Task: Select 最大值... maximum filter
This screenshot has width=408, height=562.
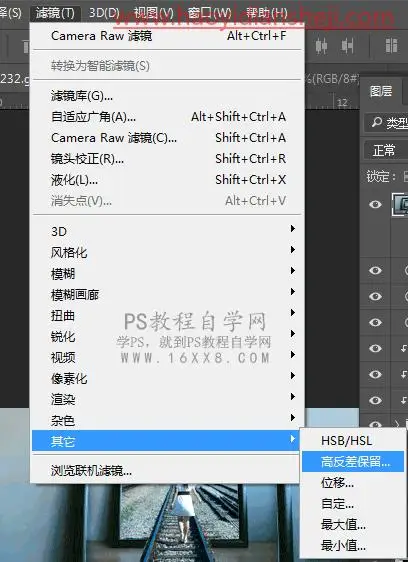Action: click(x=353, y=525)
